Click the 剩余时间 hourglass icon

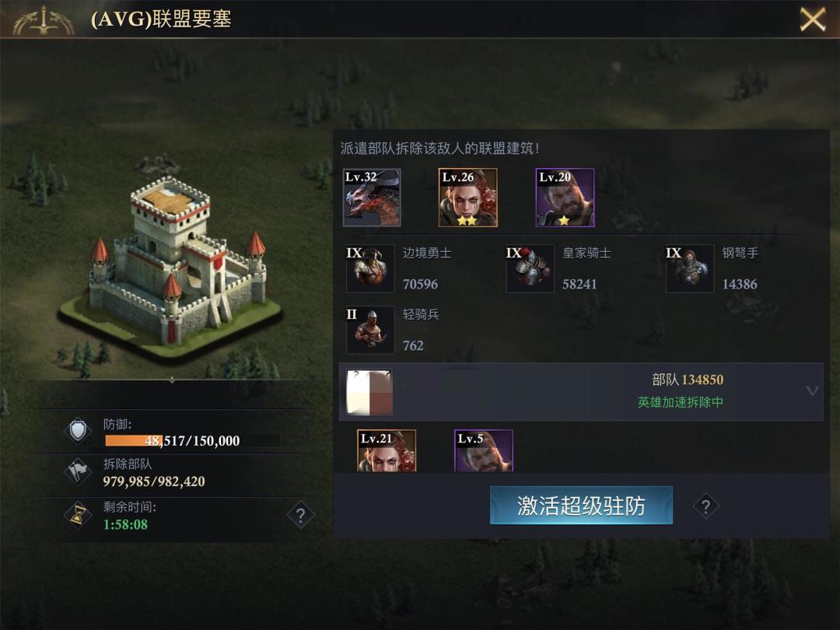[79, 514]
